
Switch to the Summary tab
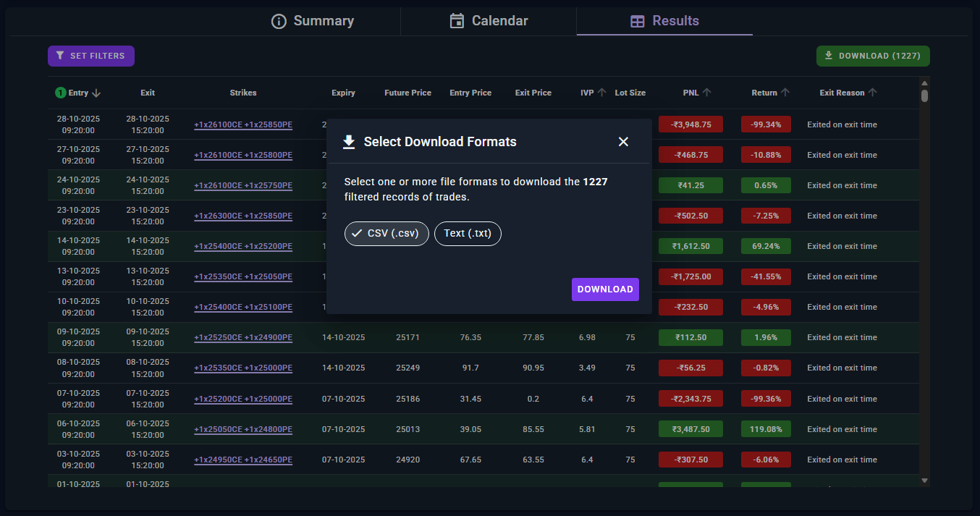(x=313, y=21)
